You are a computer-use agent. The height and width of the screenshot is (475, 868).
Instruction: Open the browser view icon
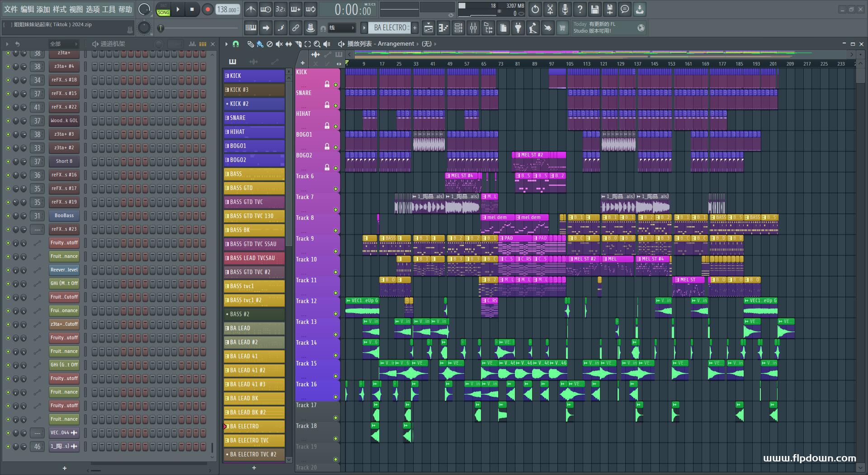point(488,28)
